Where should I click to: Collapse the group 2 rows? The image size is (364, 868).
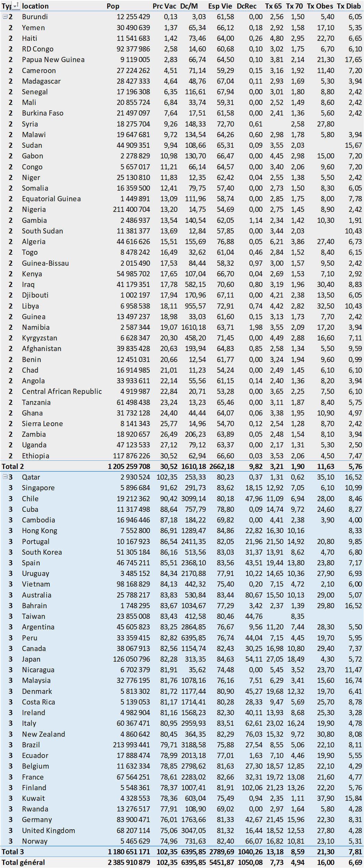point(5,16)
